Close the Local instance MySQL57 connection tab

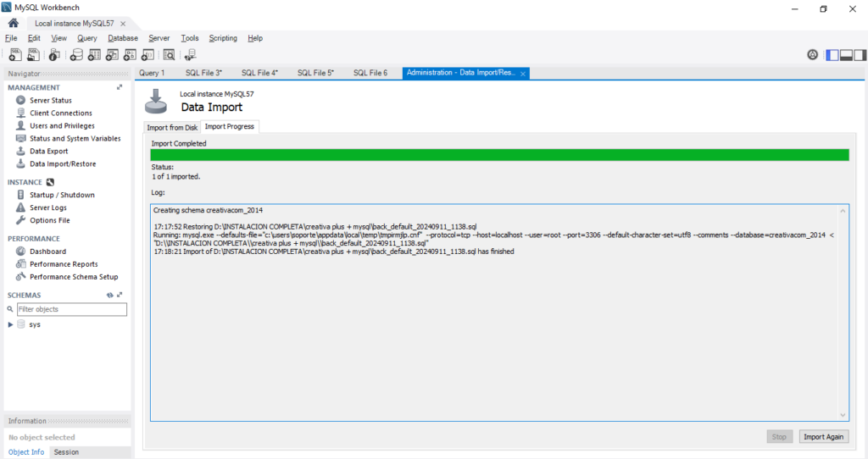[x=123, y=24]
